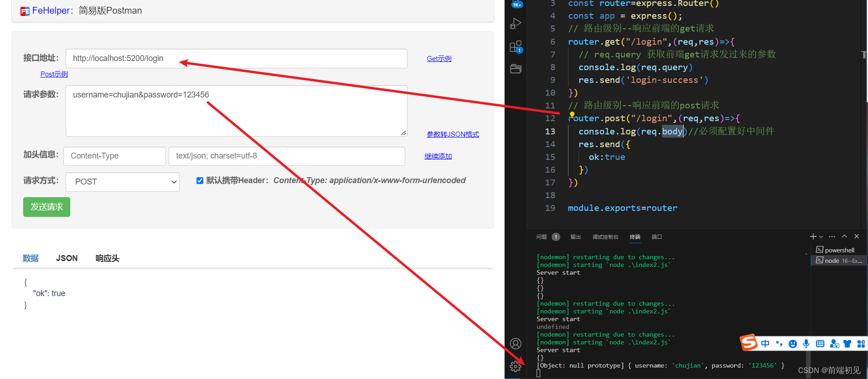
Task: Open the 端口 ports panel tab
Action: (657, 237)
